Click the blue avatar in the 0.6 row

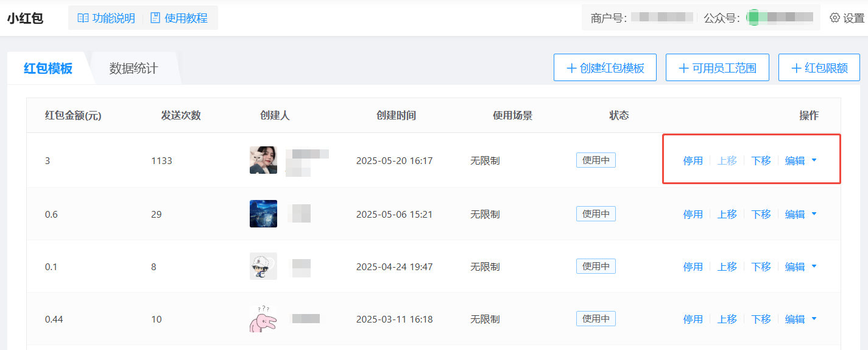263,214
